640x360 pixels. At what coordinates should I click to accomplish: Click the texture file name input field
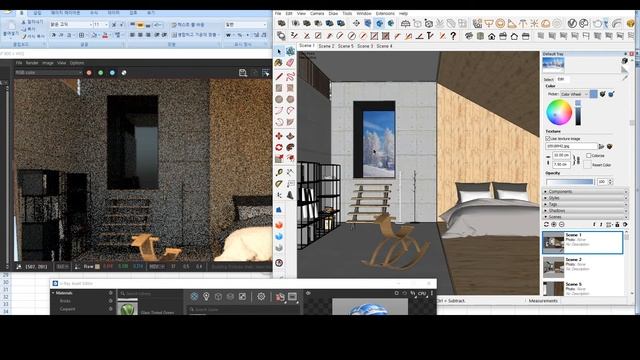[x=571, y=146]
